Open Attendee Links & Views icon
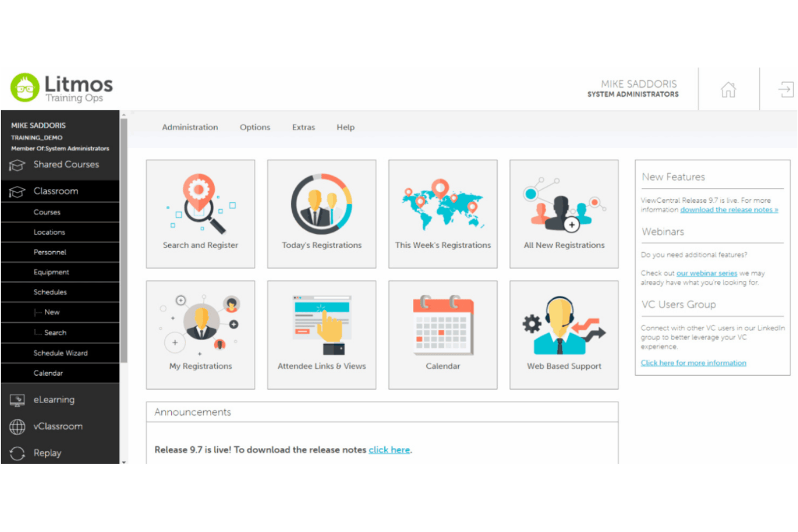 [322, 325]
